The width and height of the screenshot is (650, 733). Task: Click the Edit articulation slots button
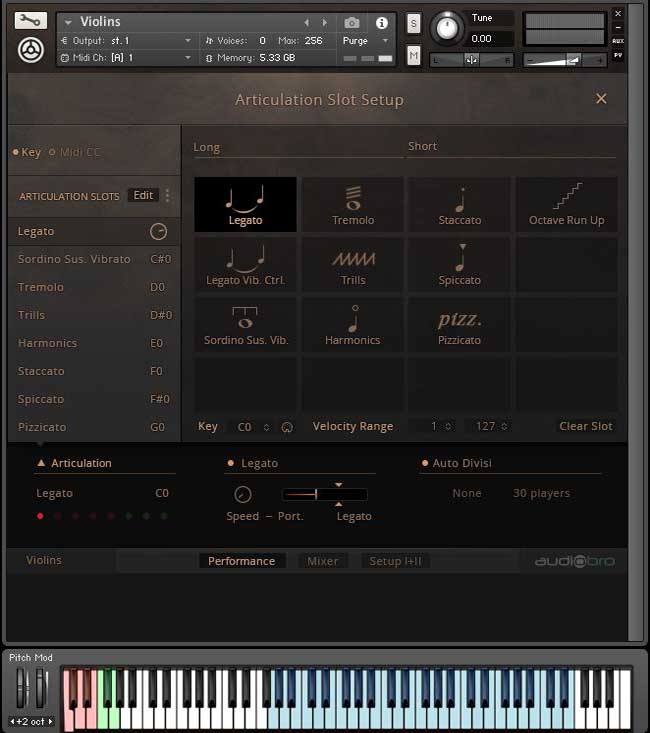click(x=143, y=195)
